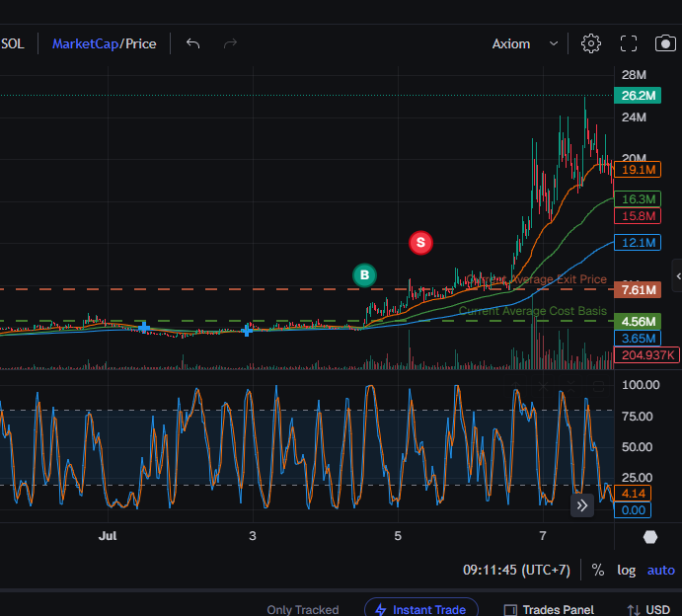Click the Current Average Cost Basis line text
Screen dimensions: 682x616
[x=533, y=311]
